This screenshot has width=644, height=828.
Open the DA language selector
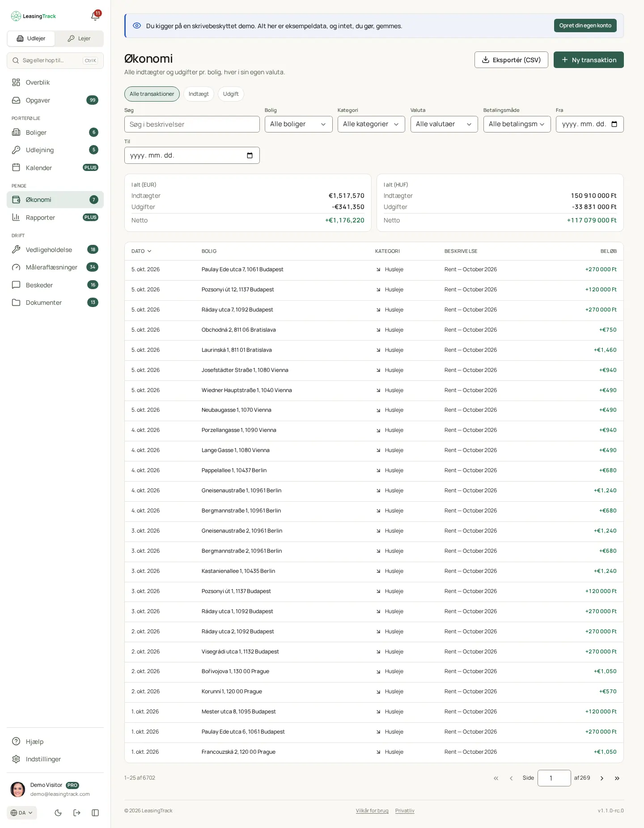(22, 813)
